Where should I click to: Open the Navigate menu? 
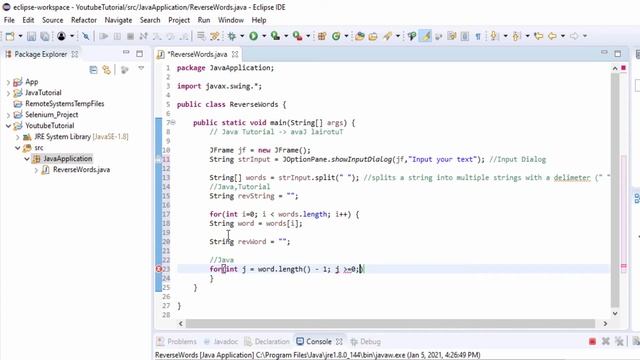point(118,20)
